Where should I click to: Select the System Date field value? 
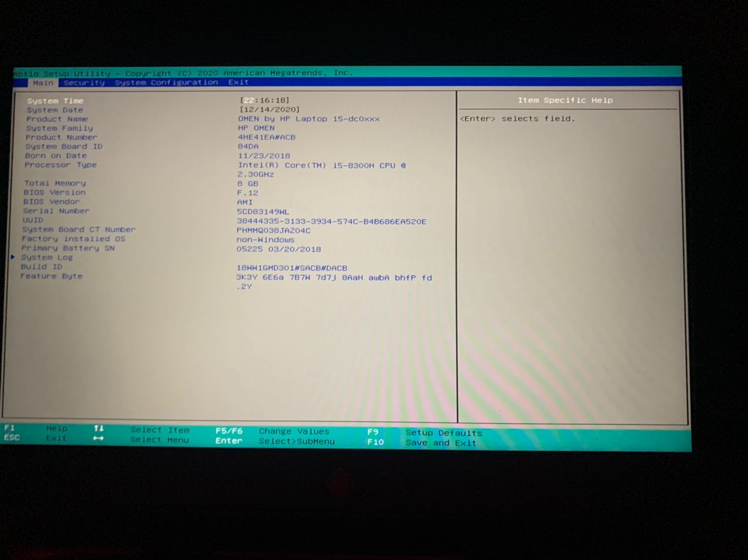269,110
